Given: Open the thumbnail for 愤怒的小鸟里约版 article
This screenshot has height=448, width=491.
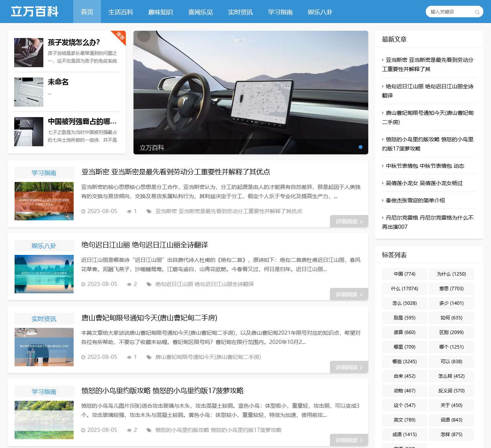Looking at the screenshot, I should point(44,420).
